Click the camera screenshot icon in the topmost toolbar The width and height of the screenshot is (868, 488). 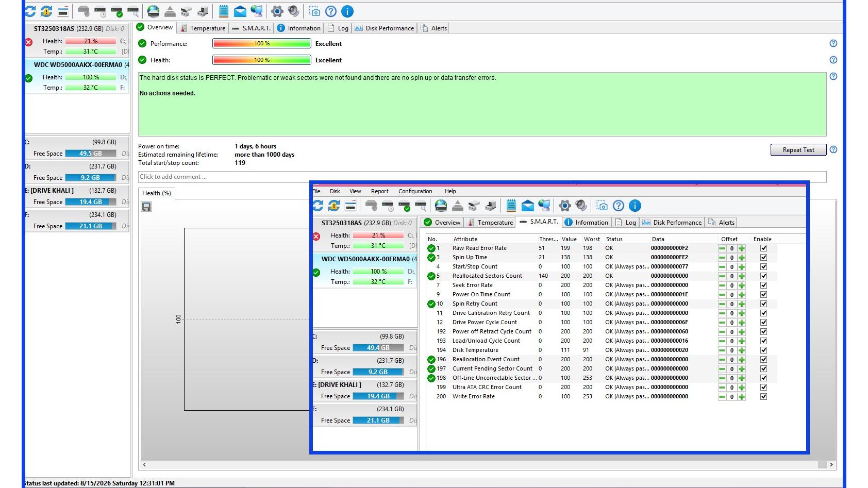[x=314, y=11]
